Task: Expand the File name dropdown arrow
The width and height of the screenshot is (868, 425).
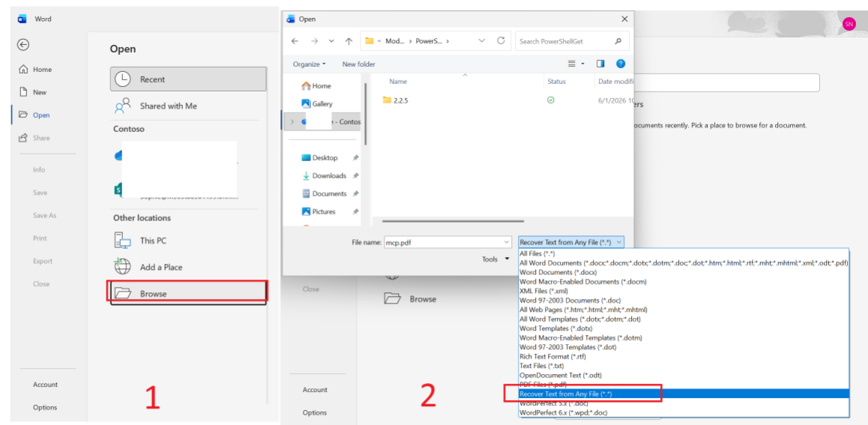Action: (507, 242)
